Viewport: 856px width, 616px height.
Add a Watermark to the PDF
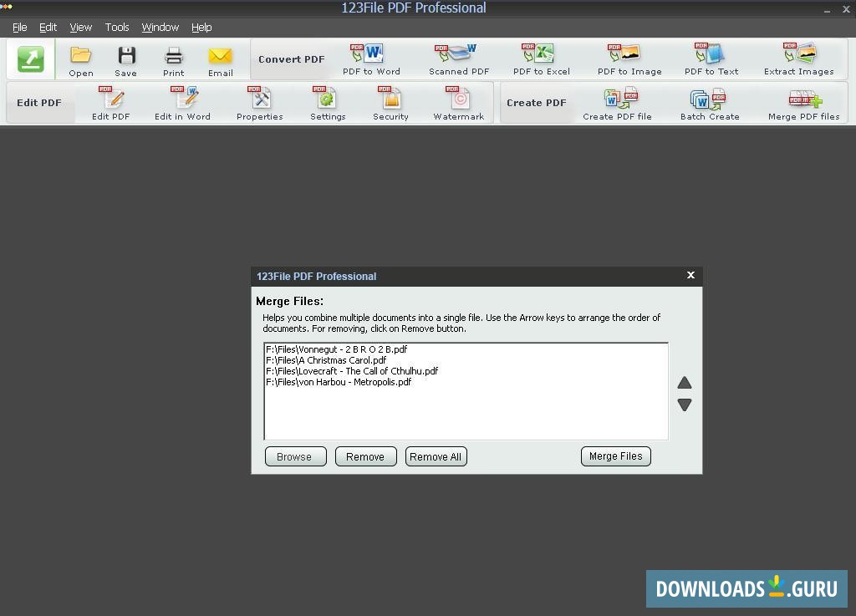click(459, 104)
